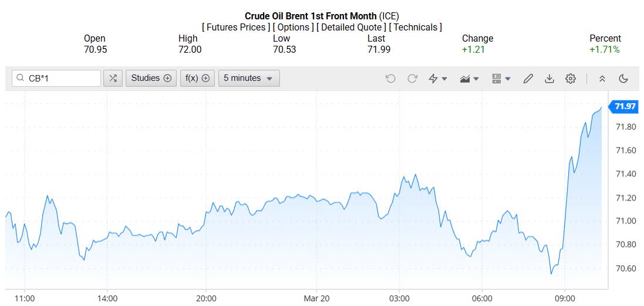Open the Technicals link
This screenshot has width=644, height=306.
pos(416,27)
